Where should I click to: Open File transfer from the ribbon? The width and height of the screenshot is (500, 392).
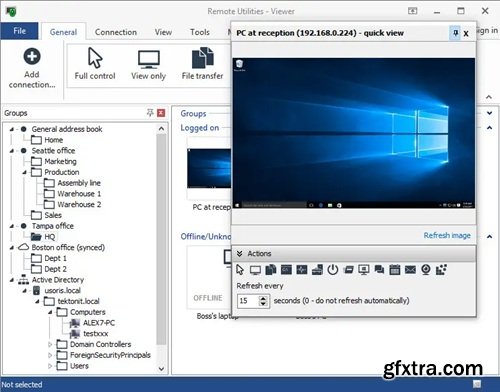click(x=202, y=64)
